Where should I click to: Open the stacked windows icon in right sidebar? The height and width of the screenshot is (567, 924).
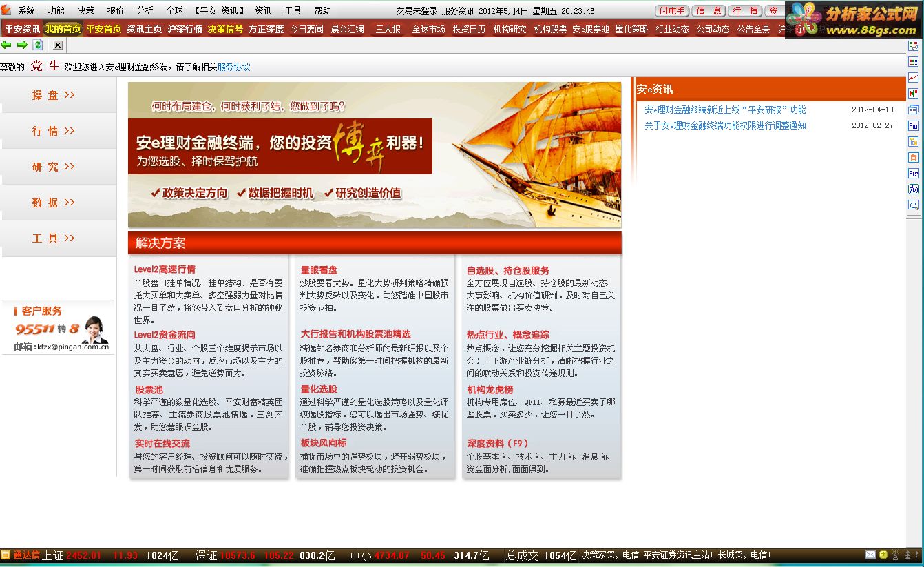tap(914, 110)
